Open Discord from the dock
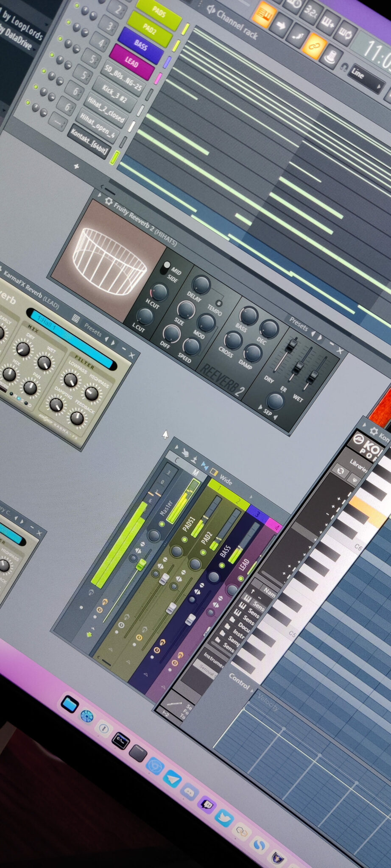 (190, 792)
